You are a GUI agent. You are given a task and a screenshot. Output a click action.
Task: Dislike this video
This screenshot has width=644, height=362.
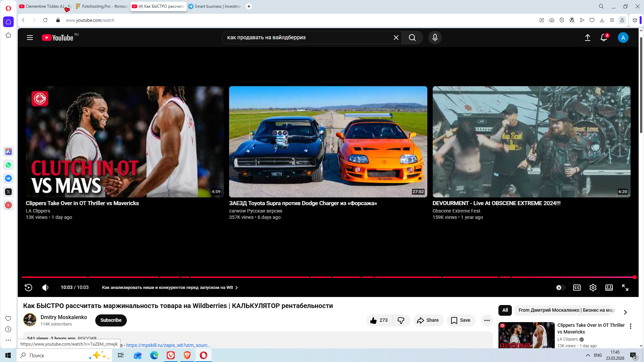401,320
